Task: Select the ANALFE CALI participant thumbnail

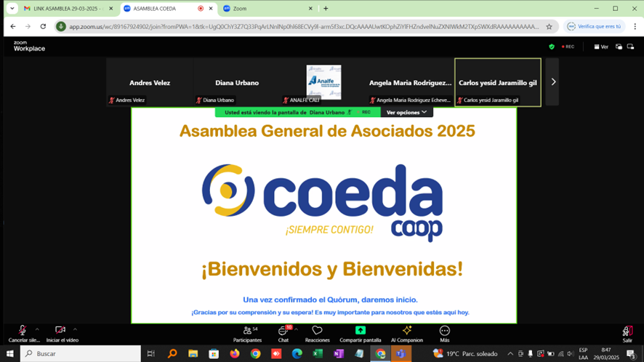Action: tap(323, 82)
